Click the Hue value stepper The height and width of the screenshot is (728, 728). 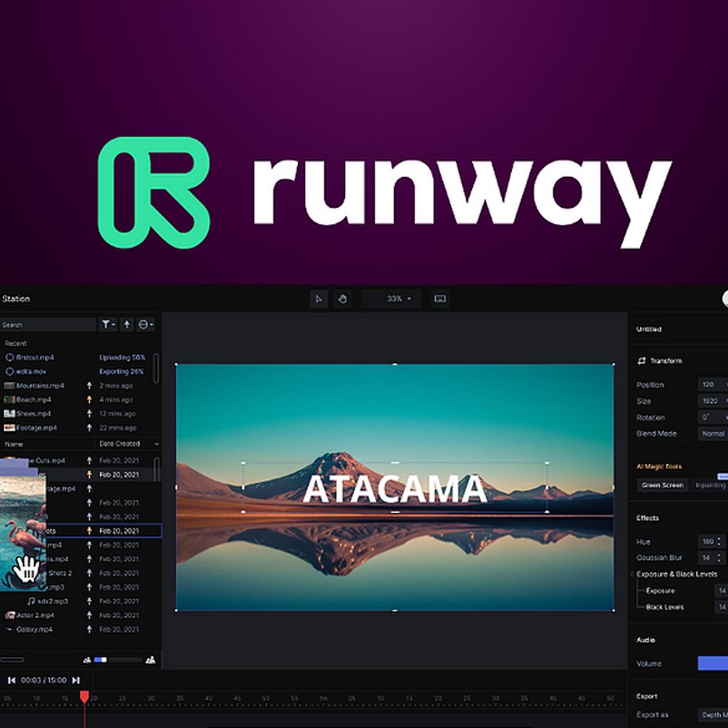pos(719,541)
